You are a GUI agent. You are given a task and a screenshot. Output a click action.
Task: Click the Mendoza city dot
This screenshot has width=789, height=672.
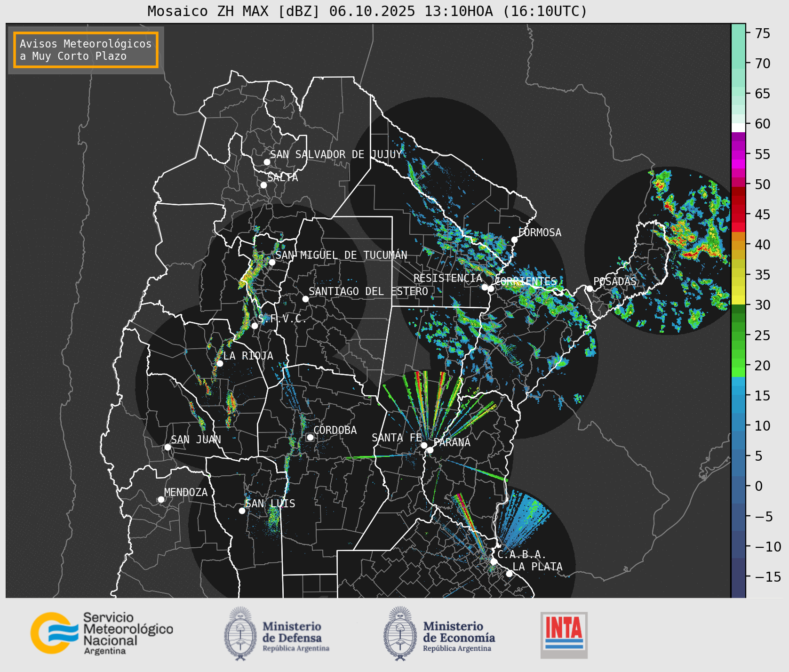click(161, 499)
